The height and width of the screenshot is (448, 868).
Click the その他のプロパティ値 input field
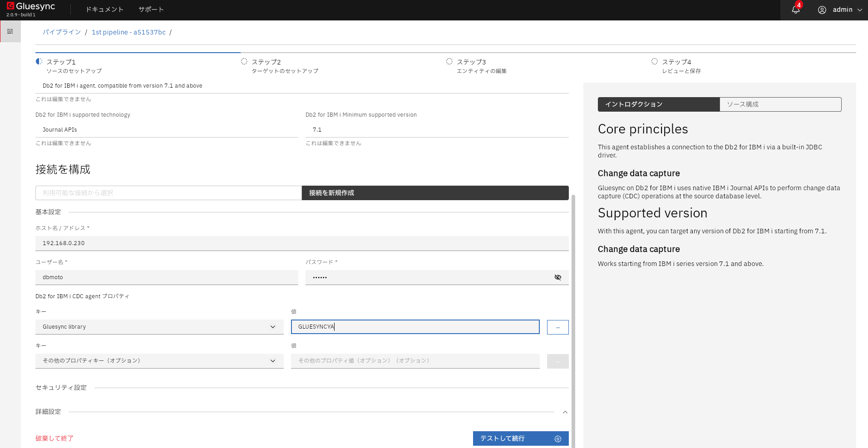coord(415,361)
